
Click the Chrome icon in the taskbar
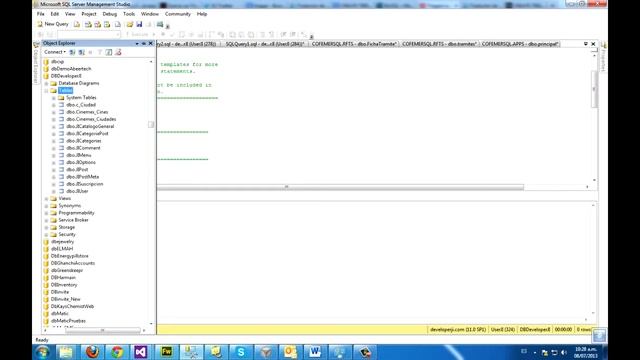point(117,352)
